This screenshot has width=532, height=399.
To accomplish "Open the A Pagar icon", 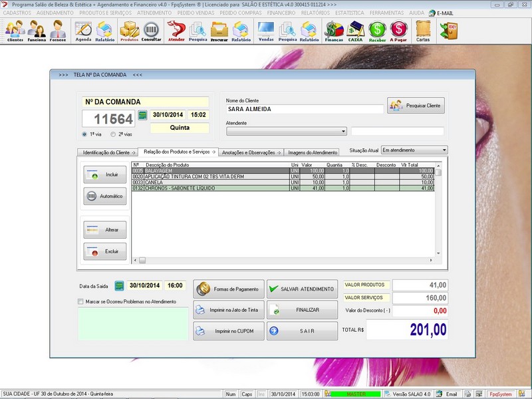I will pyautogui.click(x=398, y=31).
